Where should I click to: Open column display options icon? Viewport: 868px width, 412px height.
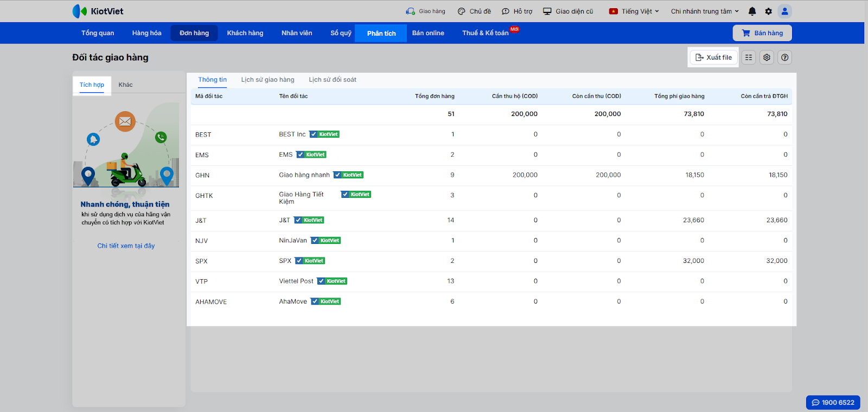pos(749,57)
